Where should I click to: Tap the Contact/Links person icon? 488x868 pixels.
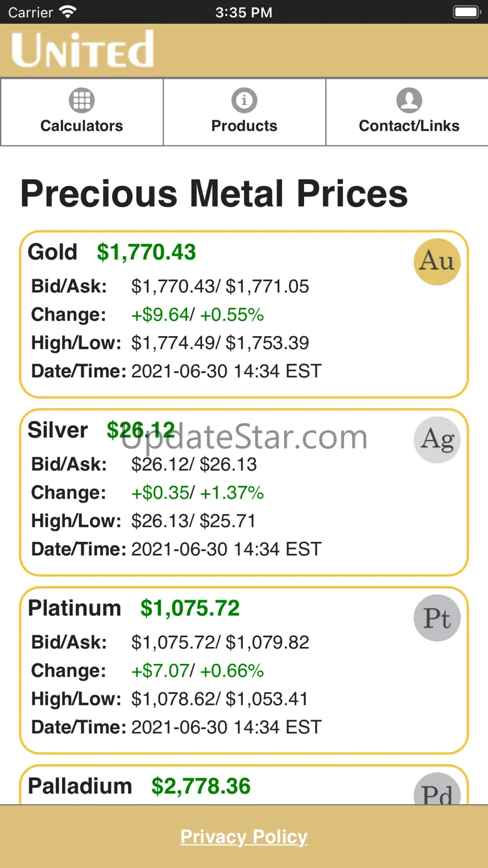[409, 100]
